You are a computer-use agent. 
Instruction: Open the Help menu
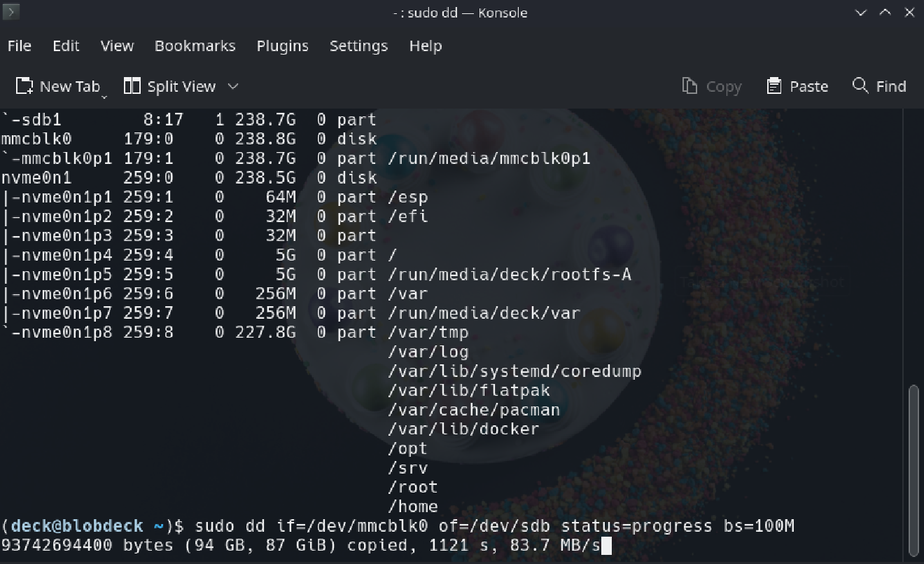coord(425,46)
